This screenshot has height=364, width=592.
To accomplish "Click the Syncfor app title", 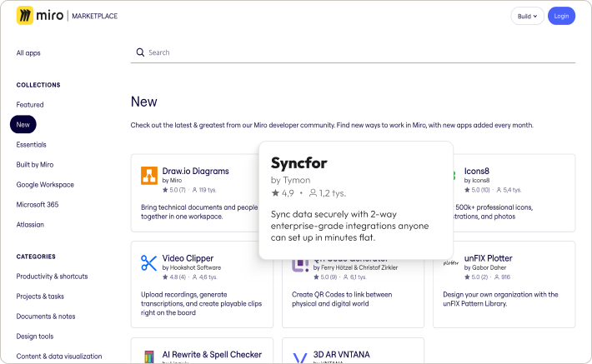I will point(299,162).
